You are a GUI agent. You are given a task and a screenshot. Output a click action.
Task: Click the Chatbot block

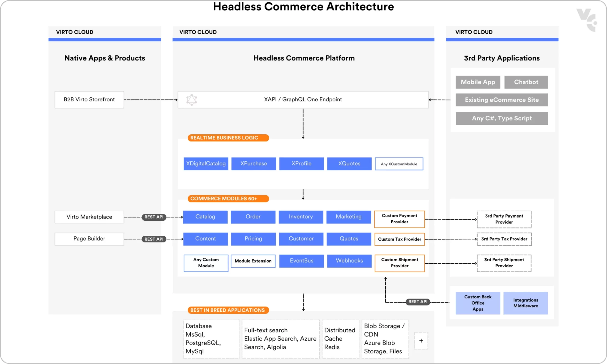[x=526, y=82]
